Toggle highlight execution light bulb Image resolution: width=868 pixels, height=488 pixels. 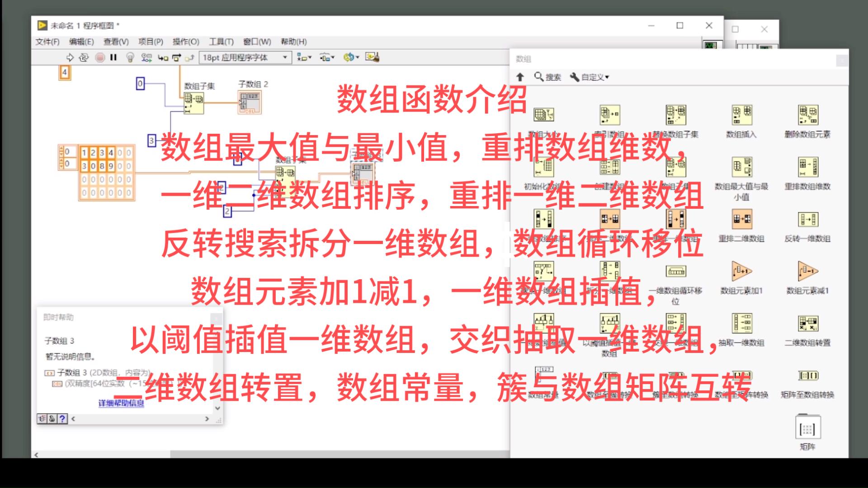click(130, 57)
